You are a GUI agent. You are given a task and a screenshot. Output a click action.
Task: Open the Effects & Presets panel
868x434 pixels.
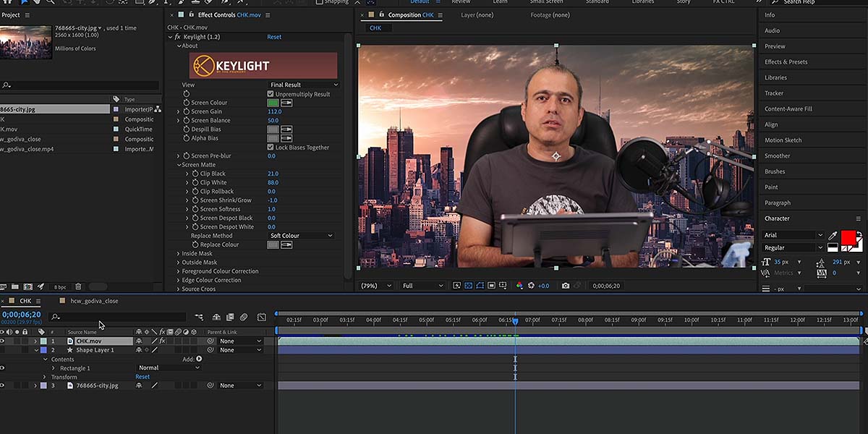click(x=786, y=61)
